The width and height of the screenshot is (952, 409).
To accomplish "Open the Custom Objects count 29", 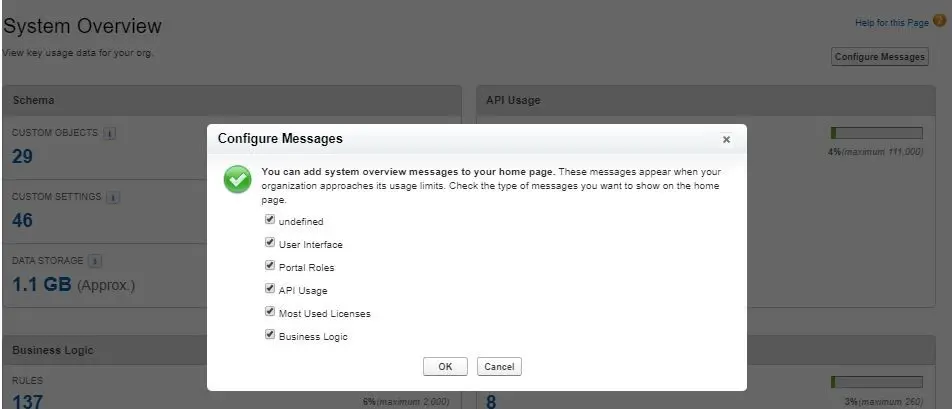I will (22, 157).
